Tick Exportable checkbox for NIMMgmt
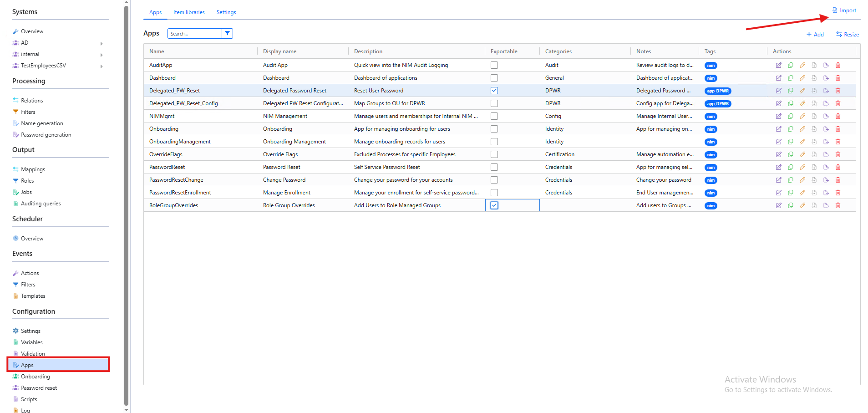Image resolution: width=868 pixels, height=413 pixels. coord(494,116)
